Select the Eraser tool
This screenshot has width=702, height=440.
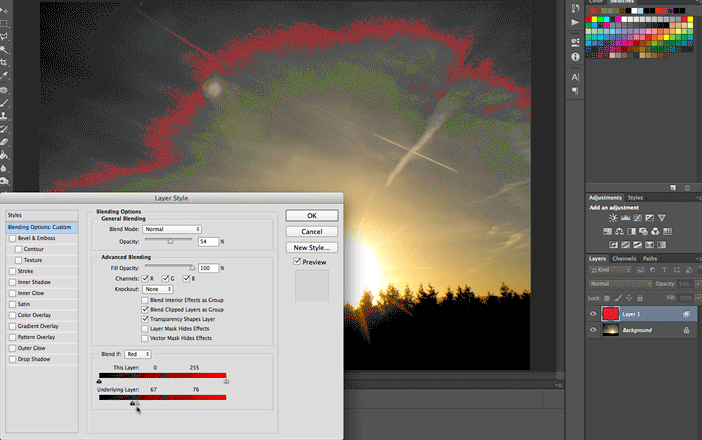[4, 142]
